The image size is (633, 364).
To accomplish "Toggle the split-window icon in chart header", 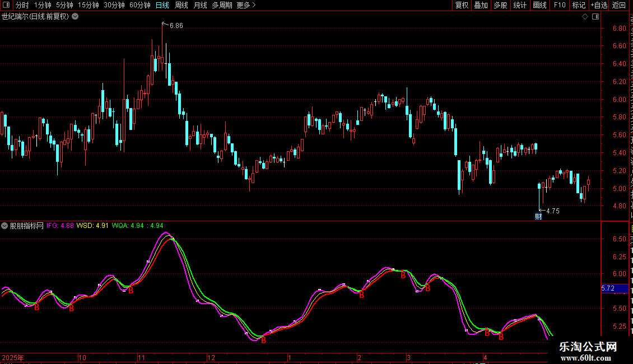I will pyautogui.click(x=595, y=17).
